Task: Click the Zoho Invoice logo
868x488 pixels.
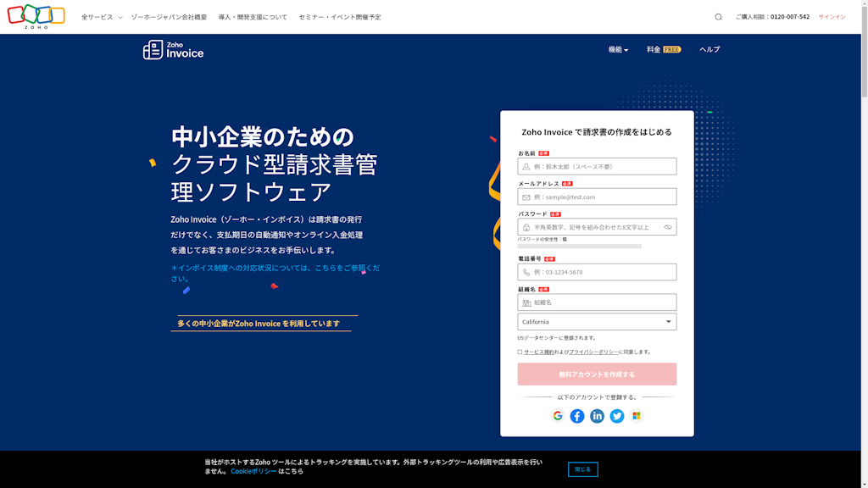Action: click(174, 51)
